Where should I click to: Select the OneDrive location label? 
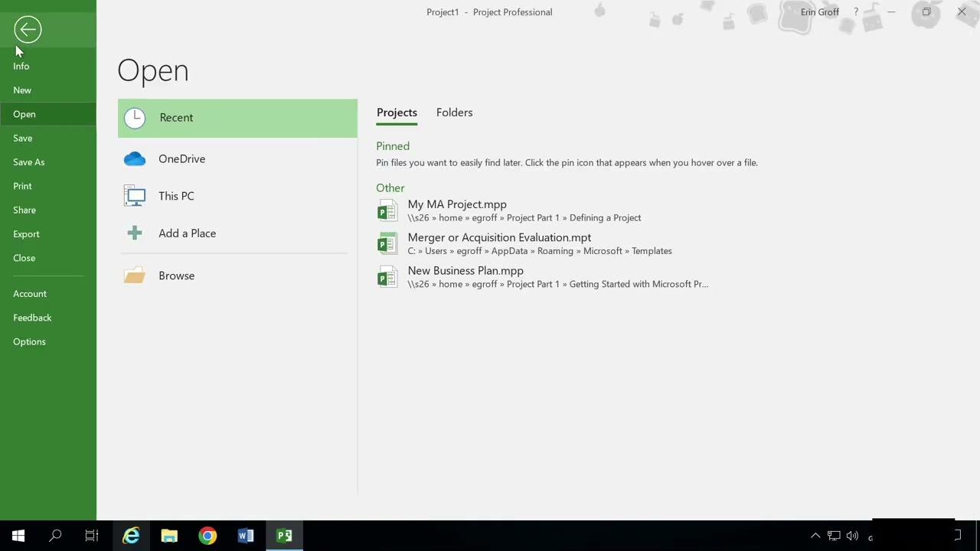click(x=181, y=159)
